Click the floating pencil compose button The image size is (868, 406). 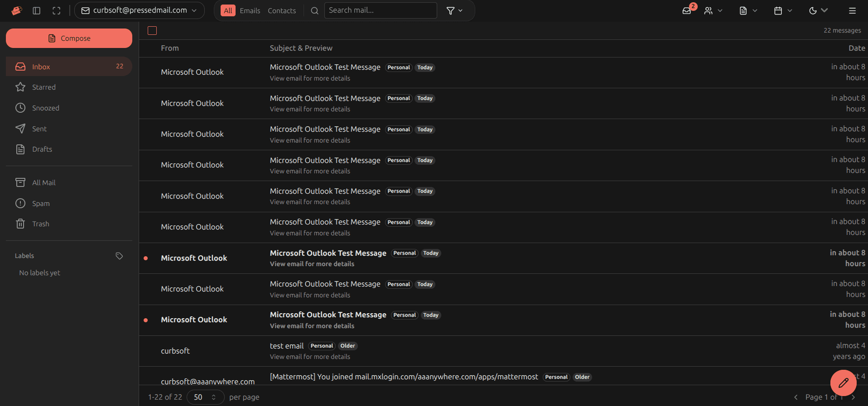coord(843,383)
